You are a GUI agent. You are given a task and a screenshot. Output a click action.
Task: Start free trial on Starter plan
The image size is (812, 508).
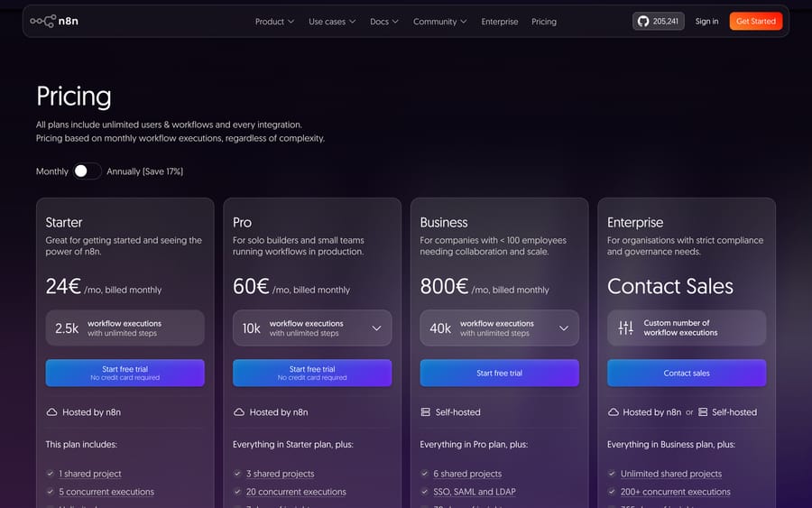point(125,373)
